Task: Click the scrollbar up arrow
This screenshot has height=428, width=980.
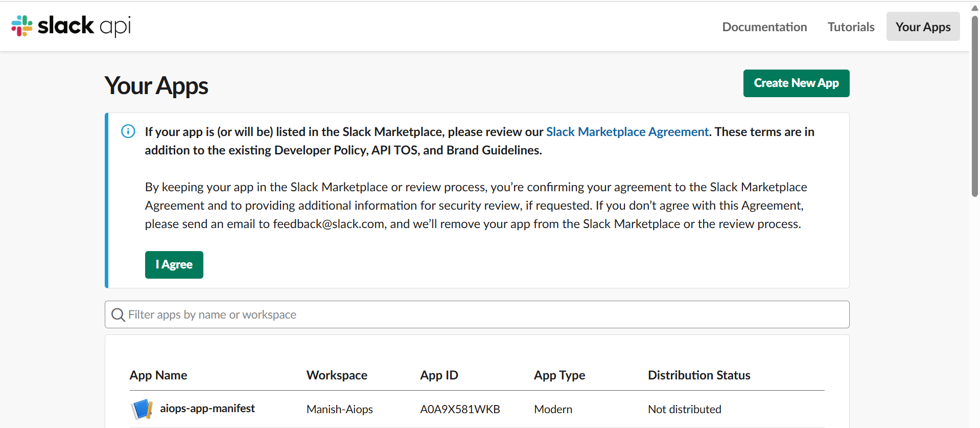Action: [x=974, y=8]
